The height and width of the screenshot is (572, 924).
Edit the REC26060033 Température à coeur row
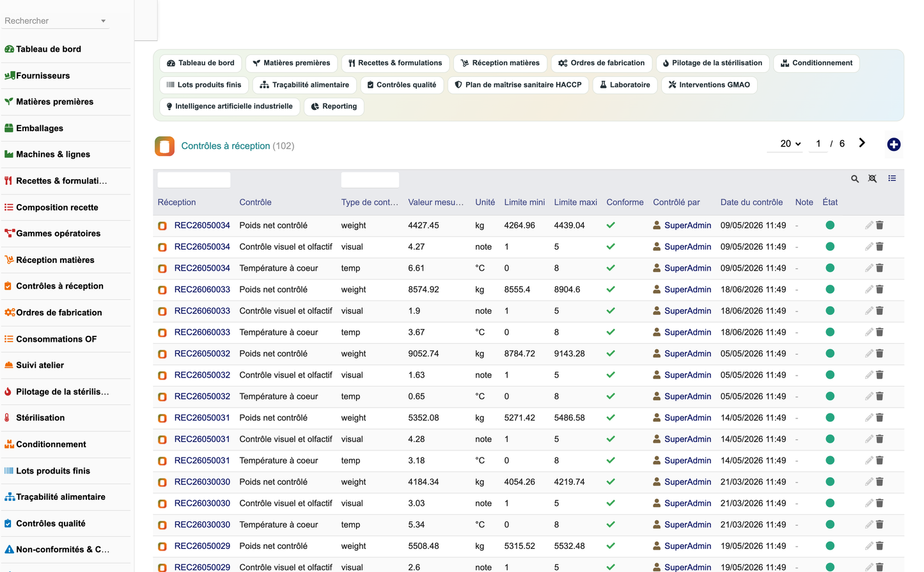pos(869,332)
